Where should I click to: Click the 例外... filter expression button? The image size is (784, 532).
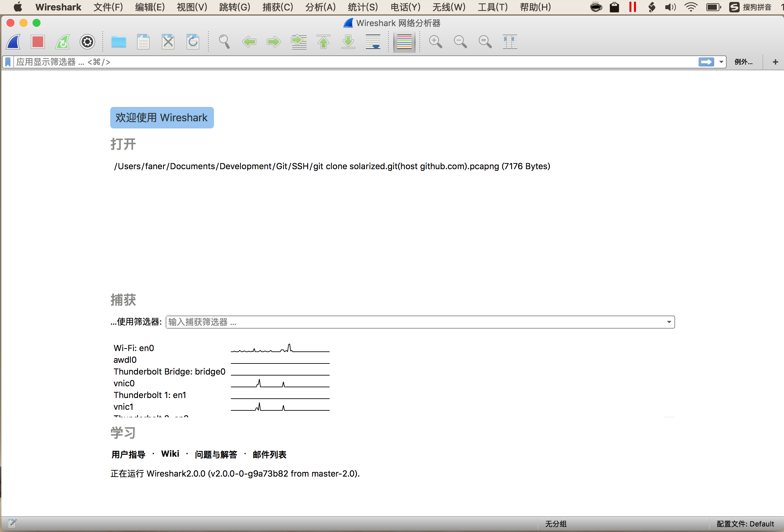[744, 62]
